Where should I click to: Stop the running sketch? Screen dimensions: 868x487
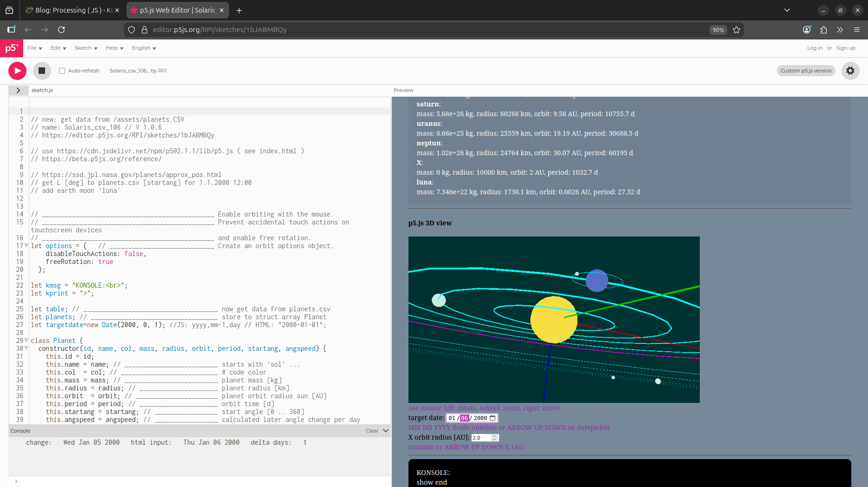[42, 71]
